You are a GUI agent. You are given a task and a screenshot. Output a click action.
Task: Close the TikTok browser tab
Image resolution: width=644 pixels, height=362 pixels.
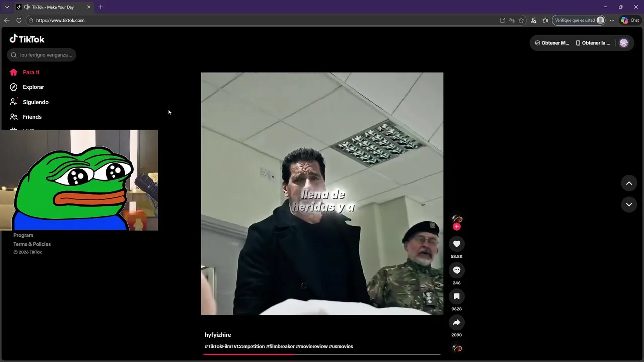(89, 7)
